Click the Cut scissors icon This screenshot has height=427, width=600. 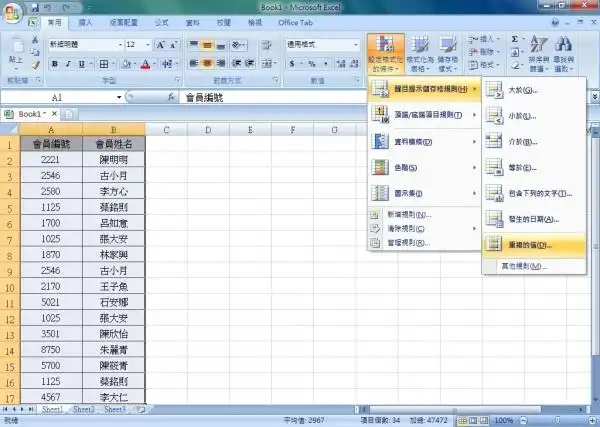coord(35,40)
